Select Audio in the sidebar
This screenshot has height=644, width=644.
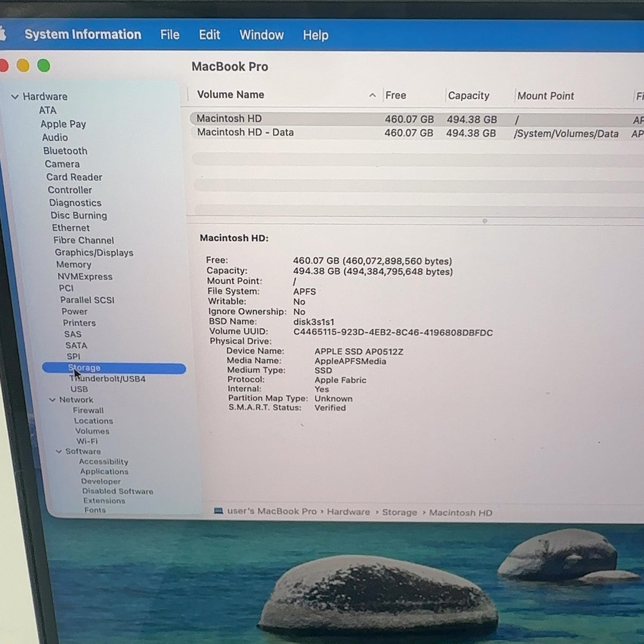[55, 137]
